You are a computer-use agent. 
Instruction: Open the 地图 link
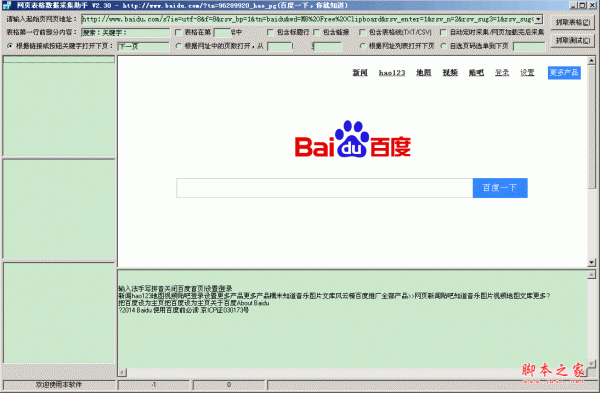click(424, 72)
